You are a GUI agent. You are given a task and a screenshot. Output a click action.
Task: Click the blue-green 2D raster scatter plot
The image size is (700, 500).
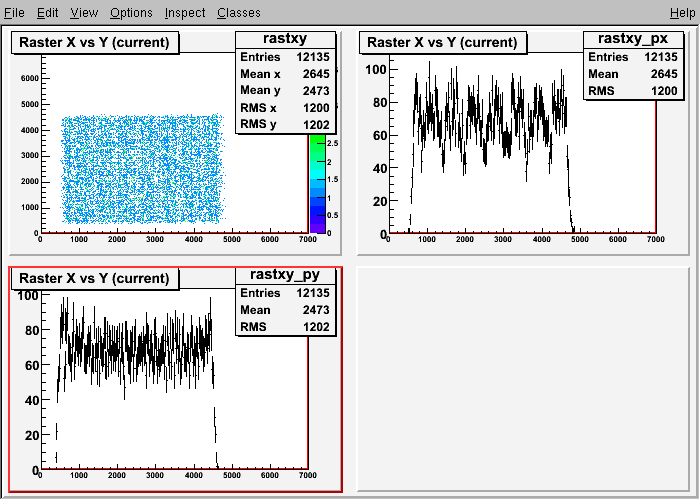click(x=142, y=169)
